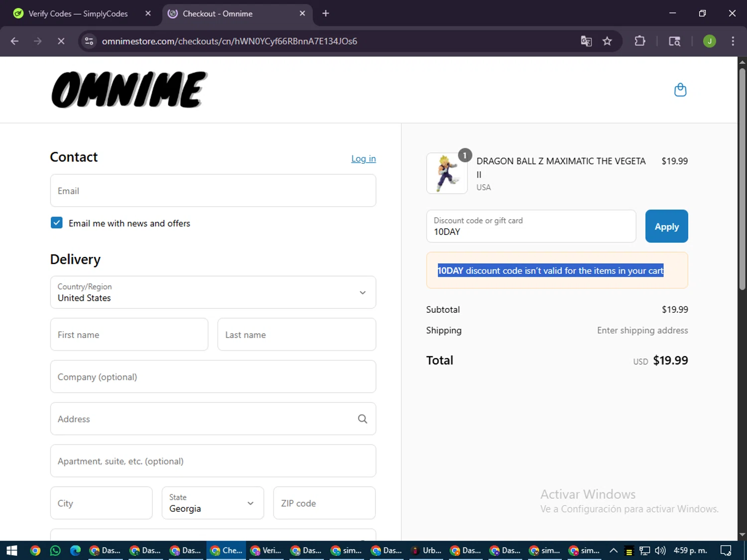Click the browser address bar URL
Image resolution: width=747 pixels, height=560 pixels.
230,41
